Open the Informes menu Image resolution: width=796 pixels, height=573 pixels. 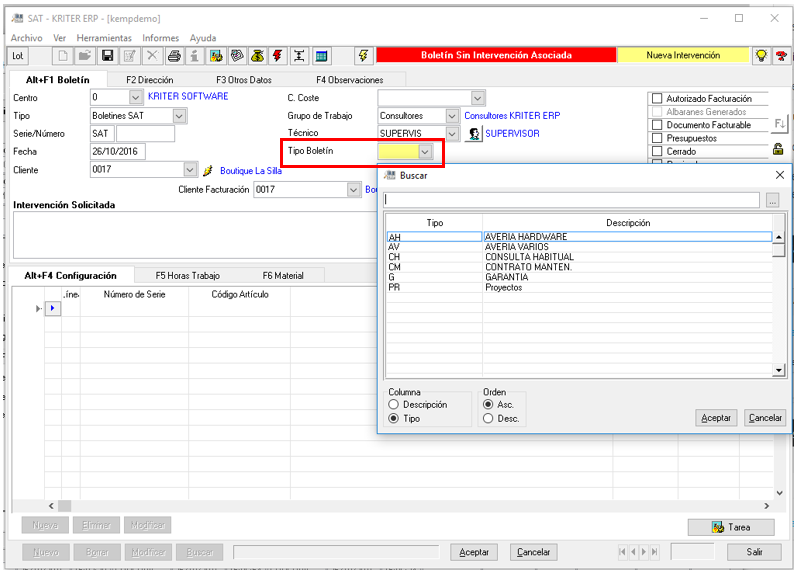pyautogui.click(x=160, y=38)
